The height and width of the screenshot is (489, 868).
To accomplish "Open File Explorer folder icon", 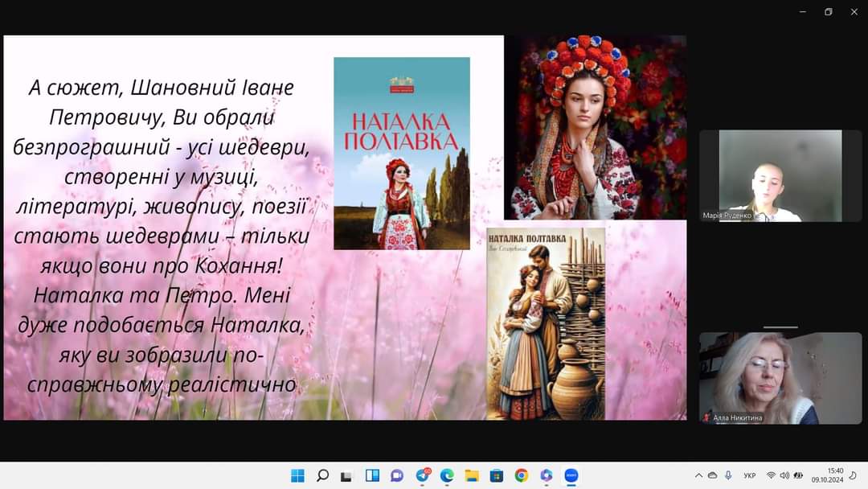I will 472,475.
